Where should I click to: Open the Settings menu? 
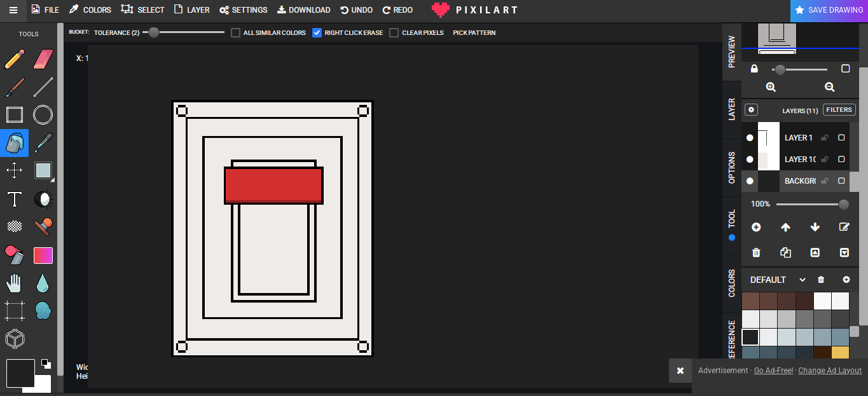point(243,10)
